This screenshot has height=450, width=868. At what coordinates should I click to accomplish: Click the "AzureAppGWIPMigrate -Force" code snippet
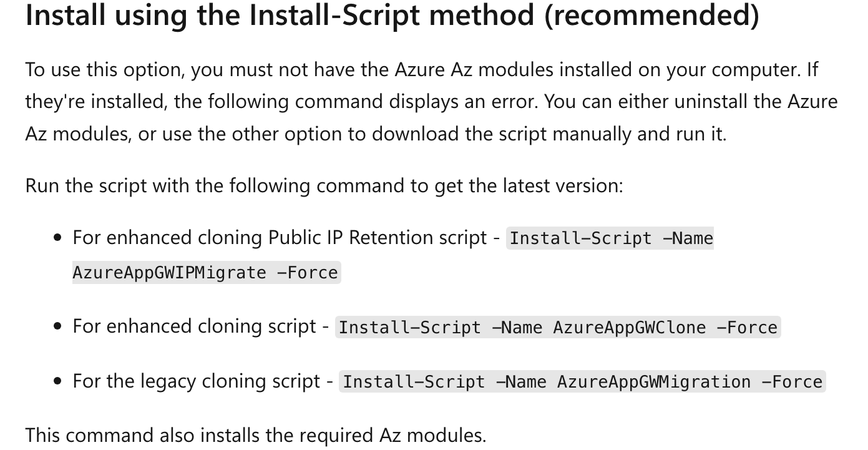point(205,273)
